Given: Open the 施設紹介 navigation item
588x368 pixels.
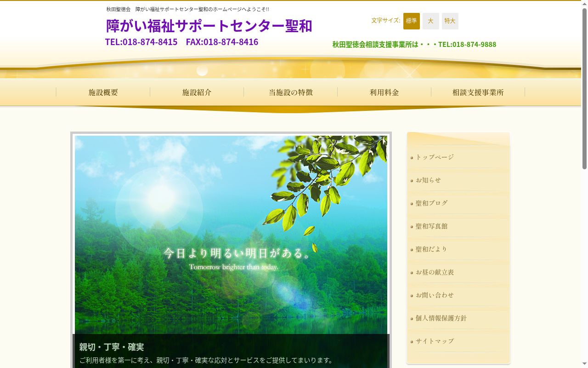Looking at the screenshot, I should pos(197,92).
